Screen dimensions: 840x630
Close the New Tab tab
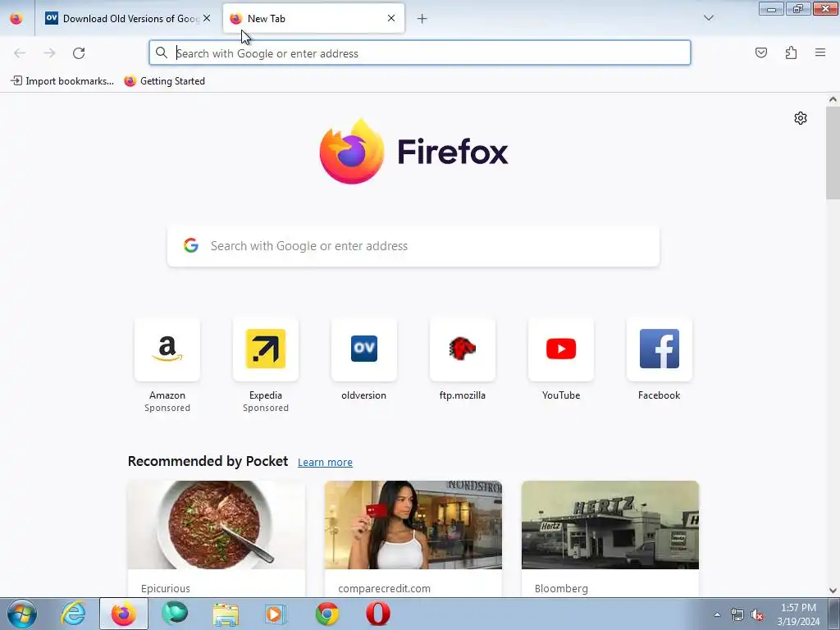(x=391, y=18)
